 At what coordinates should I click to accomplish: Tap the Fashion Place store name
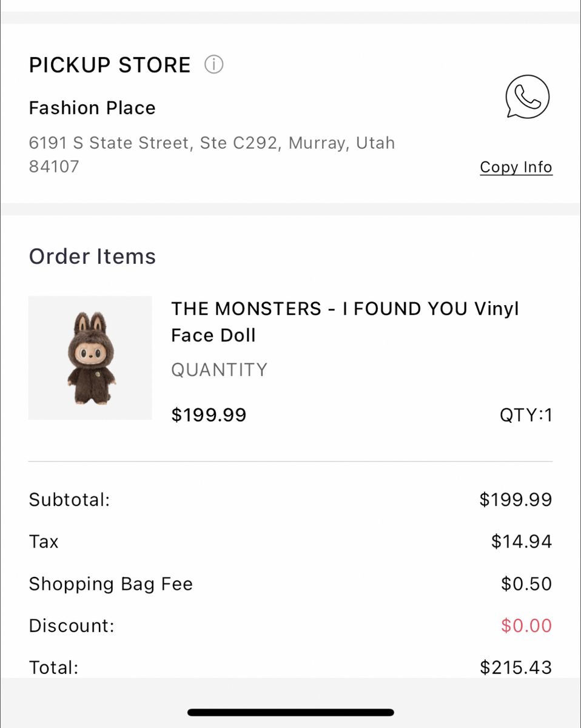[92, 108]
